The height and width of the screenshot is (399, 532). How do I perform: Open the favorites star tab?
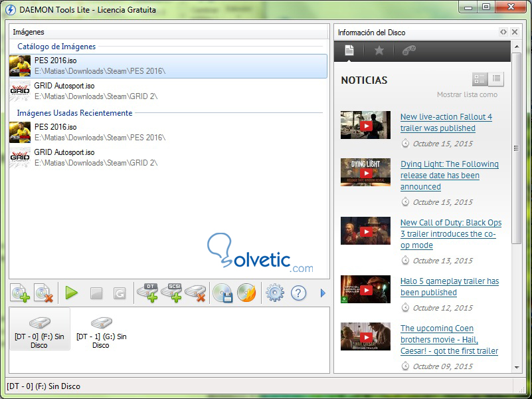[x=379, y=51]
